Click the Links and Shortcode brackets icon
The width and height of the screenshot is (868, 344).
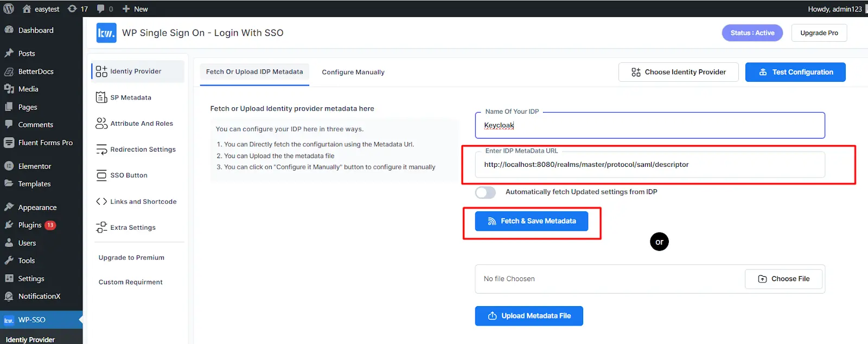[x=101, y=202]
